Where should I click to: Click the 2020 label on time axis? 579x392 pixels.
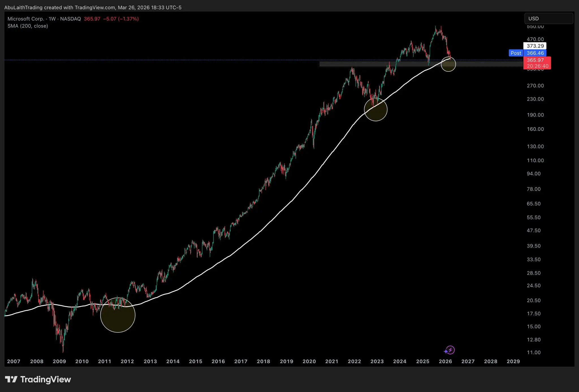tap(309, 361)
